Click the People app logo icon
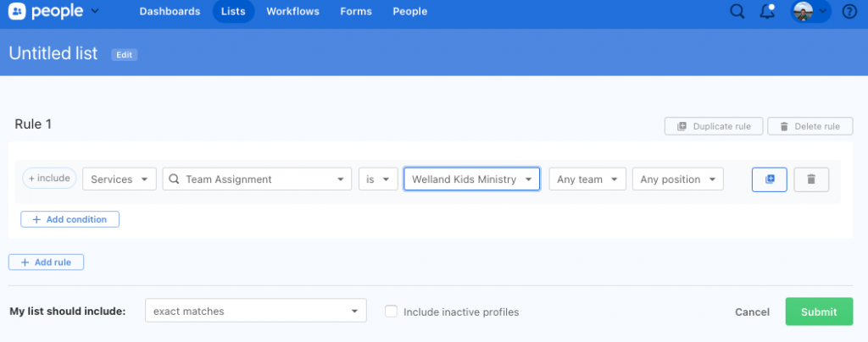This screenshot has height=342, width=868. tap(17, 12)
